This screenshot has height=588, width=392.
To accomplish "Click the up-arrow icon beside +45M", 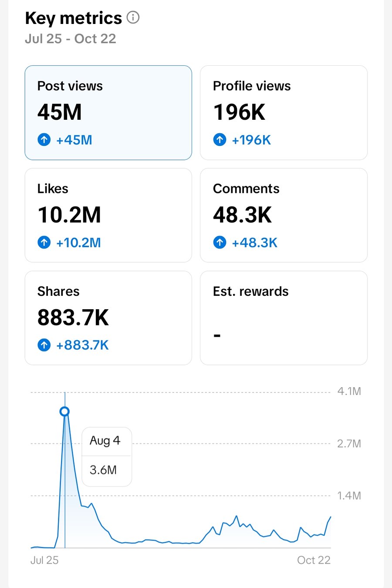I will 44,140.
